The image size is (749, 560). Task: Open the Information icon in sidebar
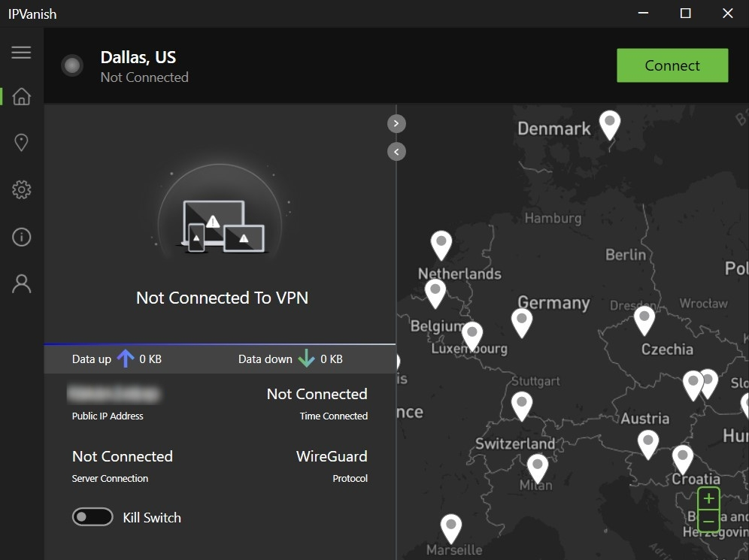click(22, 237)
